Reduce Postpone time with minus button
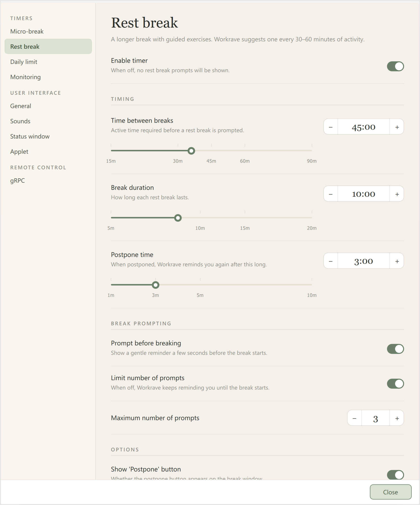 [331, 261]
